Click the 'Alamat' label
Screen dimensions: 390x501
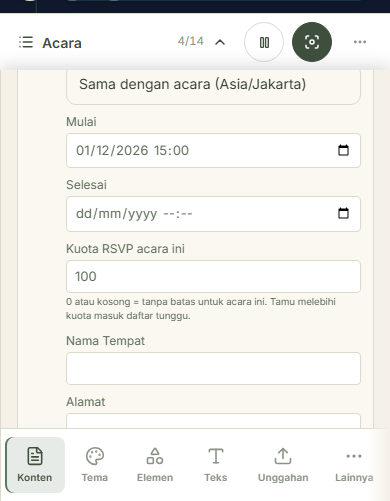pyautogui.click(x=86, y=402)
